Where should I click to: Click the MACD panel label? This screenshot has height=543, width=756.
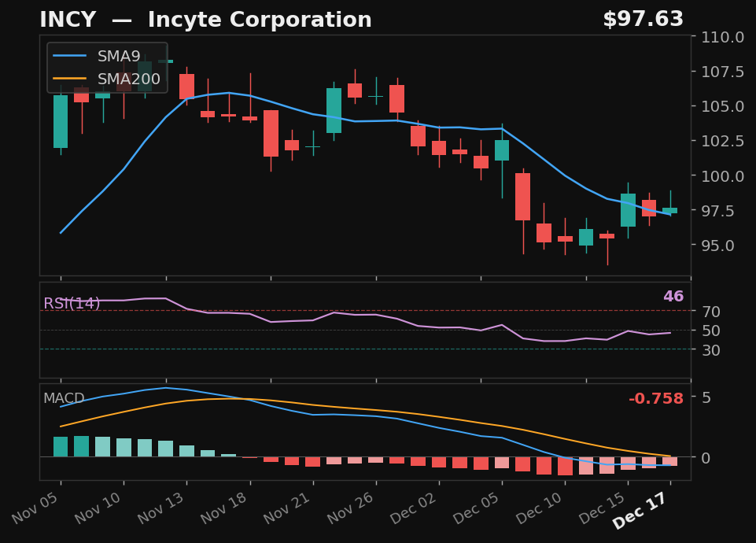pos(64,398)
